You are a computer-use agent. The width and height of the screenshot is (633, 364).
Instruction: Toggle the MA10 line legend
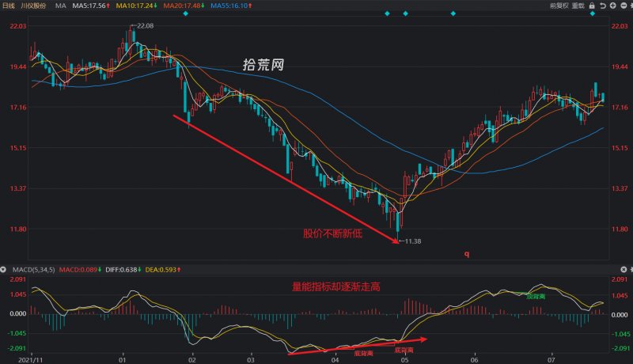click(137, 6)
